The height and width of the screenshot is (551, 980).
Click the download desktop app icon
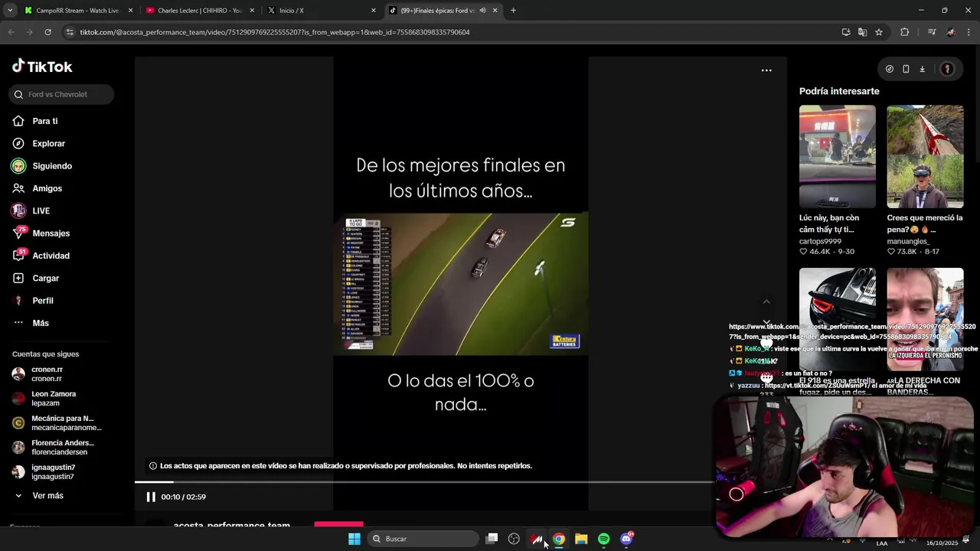point(922,69)
